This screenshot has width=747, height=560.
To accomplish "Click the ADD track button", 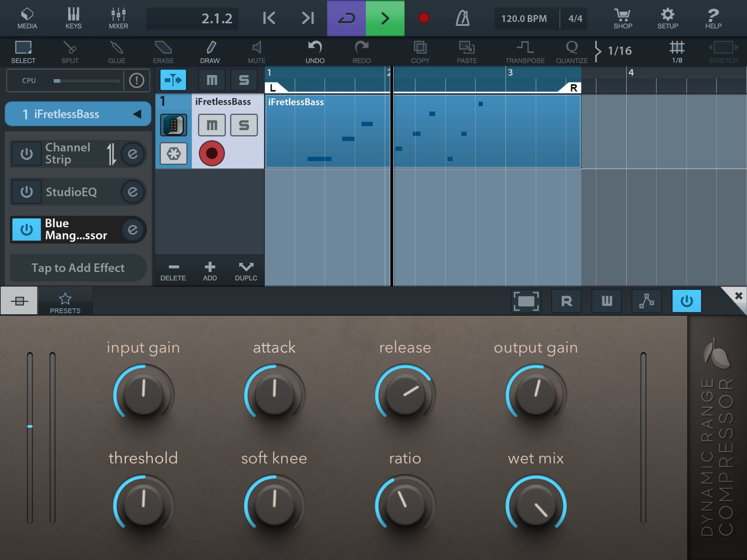I will [210, 271].
